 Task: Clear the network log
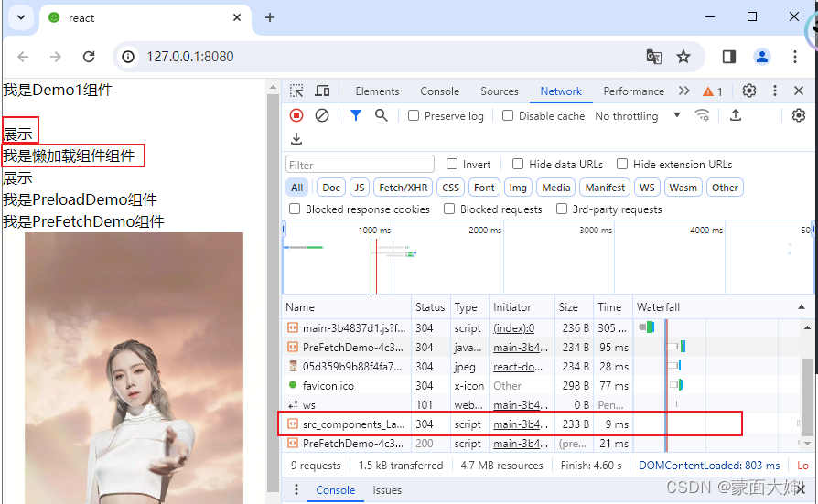tap(322, 115)
